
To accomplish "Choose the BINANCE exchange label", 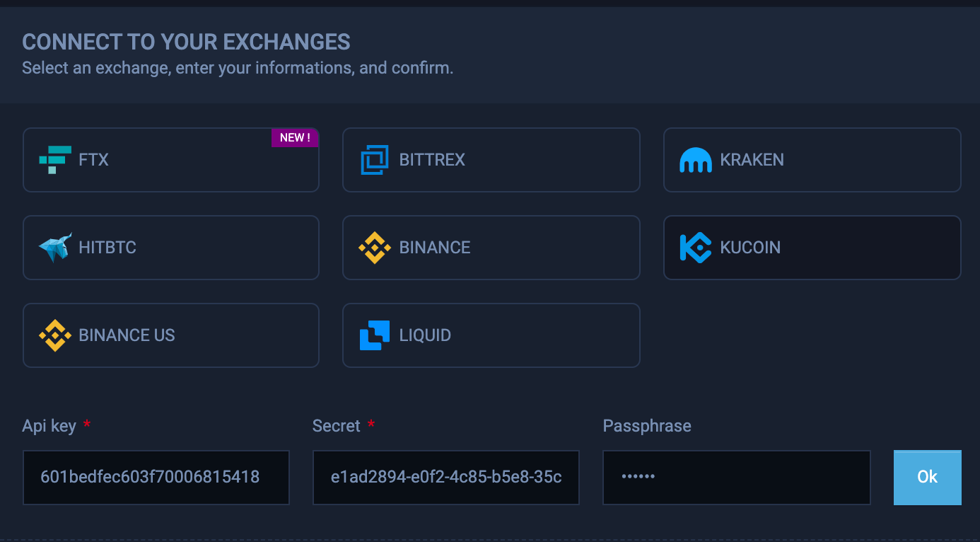I will tap(435, 248).
